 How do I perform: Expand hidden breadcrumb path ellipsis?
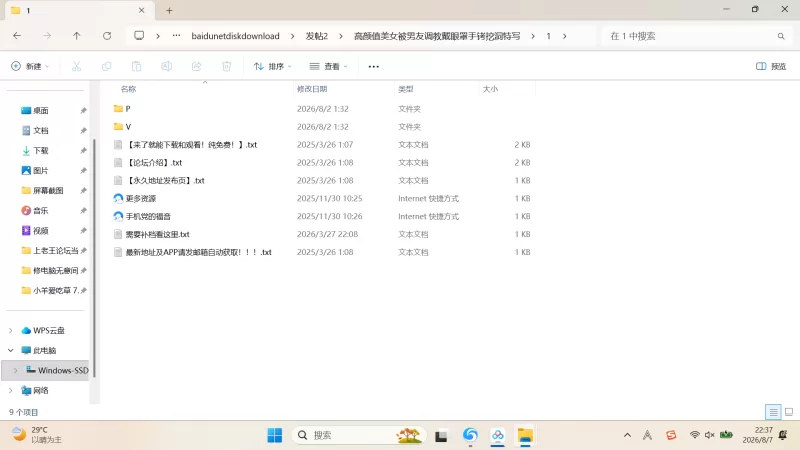(176, 36)
